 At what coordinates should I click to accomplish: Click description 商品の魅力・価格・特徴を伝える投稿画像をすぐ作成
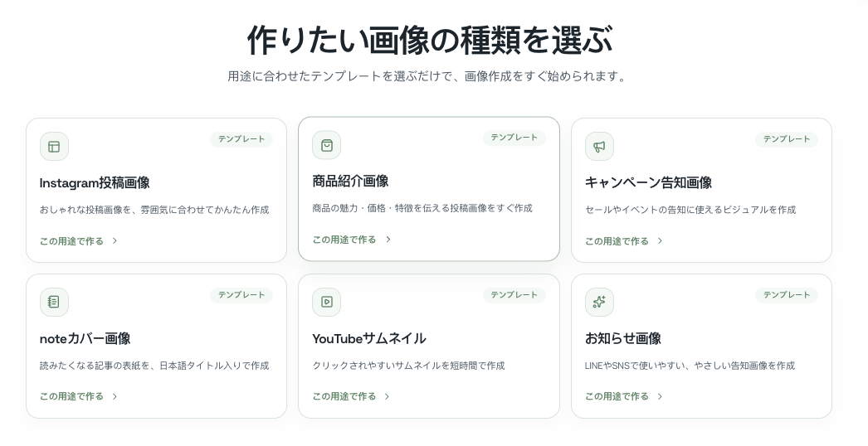422,209
